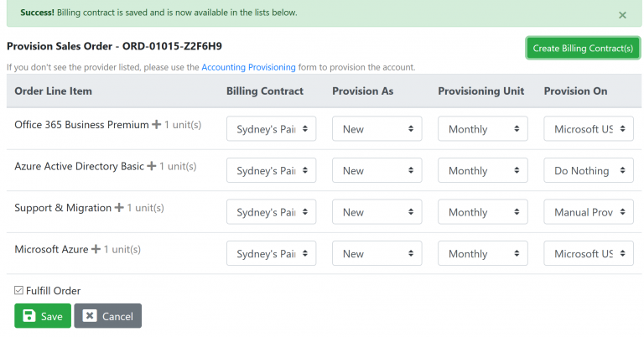Click plus icon beside Microsoft Azure
The width and height of the screenshot is (644, 337).
pos(96,250)
